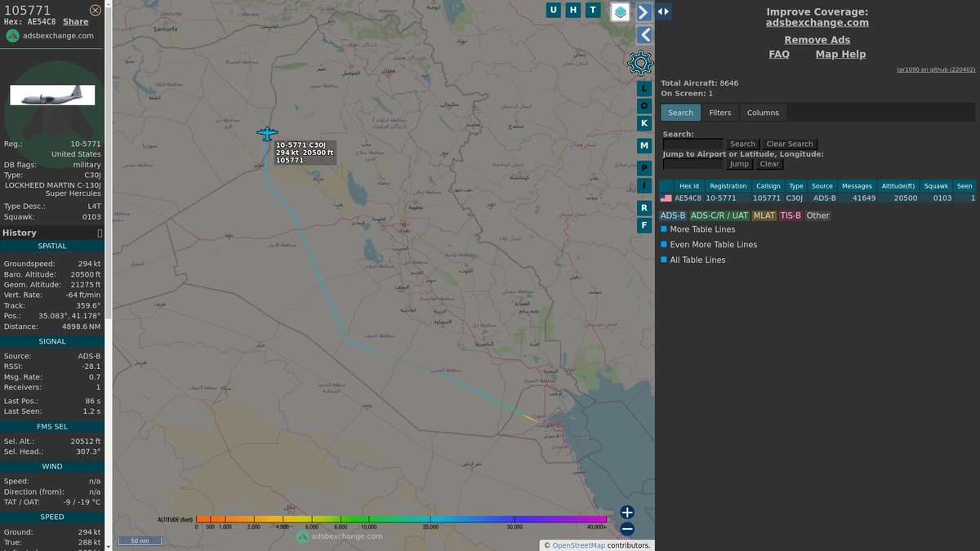Close the 105771 aircraft info panel
The image size is (980, 551).
pos(96,10)
